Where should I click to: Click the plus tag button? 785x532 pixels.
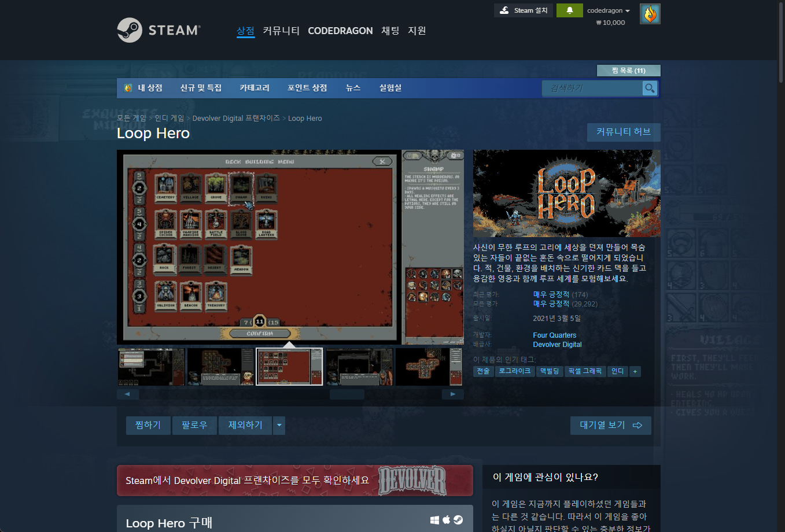[635, 371]
